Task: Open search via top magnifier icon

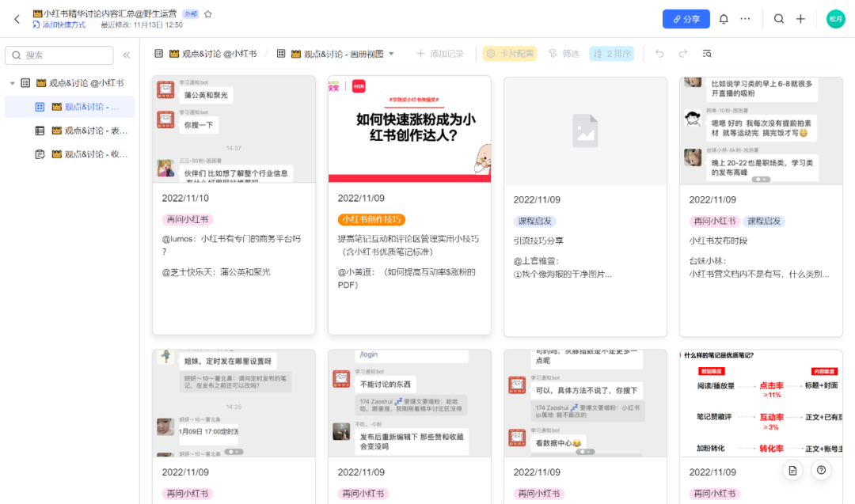Action: [779, 19]
